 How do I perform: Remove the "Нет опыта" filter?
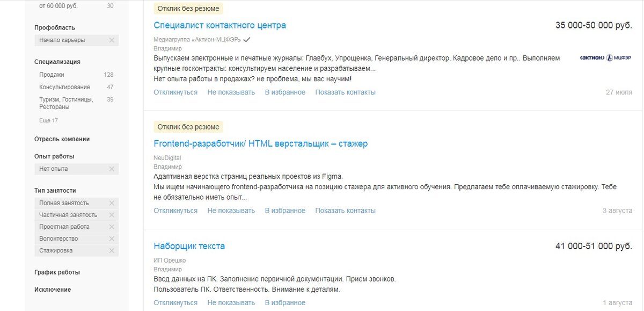112,169
